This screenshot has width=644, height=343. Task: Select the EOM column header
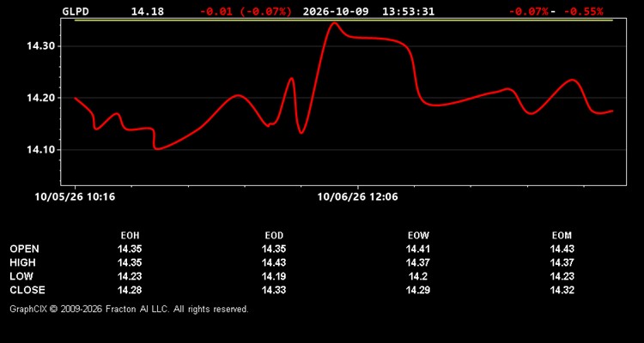(562, 236)
